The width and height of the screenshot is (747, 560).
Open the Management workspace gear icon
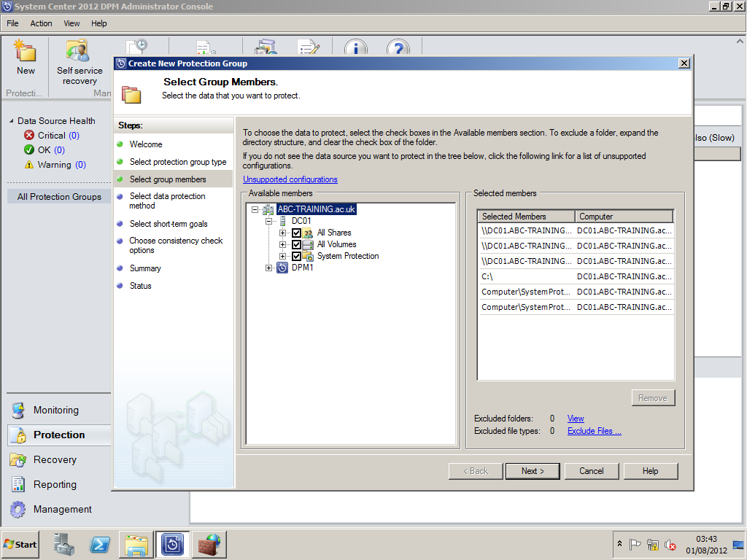[x=18, y=509]
